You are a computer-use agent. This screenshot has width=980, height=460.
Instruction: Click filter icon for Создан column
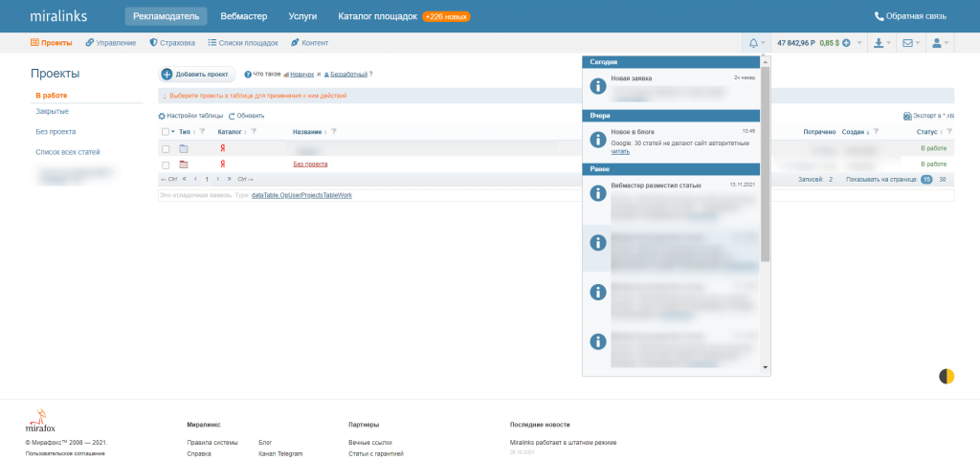coord(876,132)
